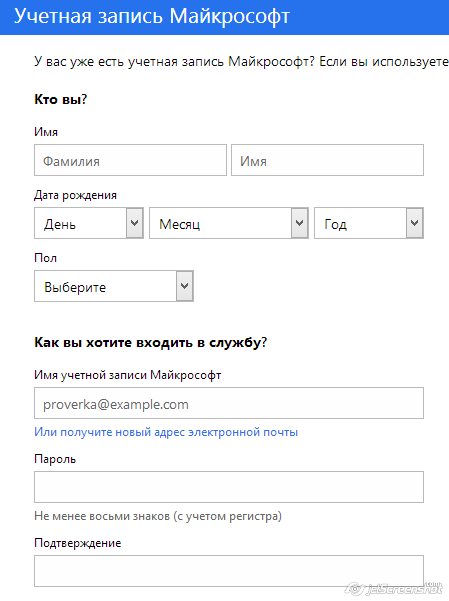Click the heading Кто вы?
Image resolution: width=449 pixels, height=601 pixels.
(x=61, y=100)
